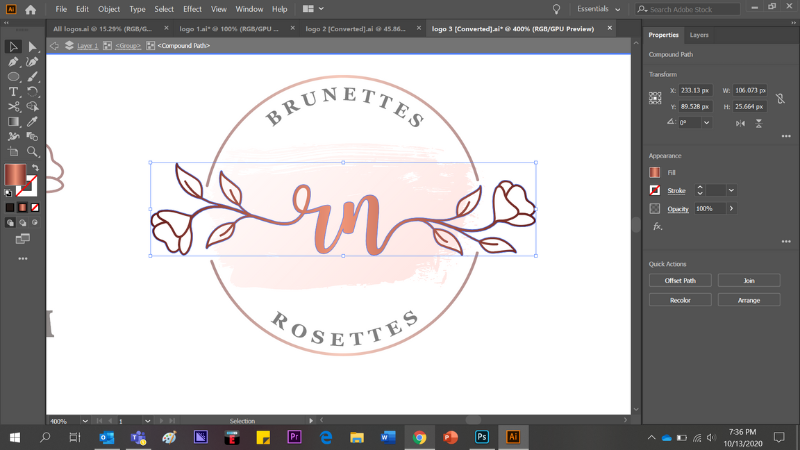Select the Zoom tool in toolbar
The height and width of the screenshot is (450, 800).
tap(32, 151)
